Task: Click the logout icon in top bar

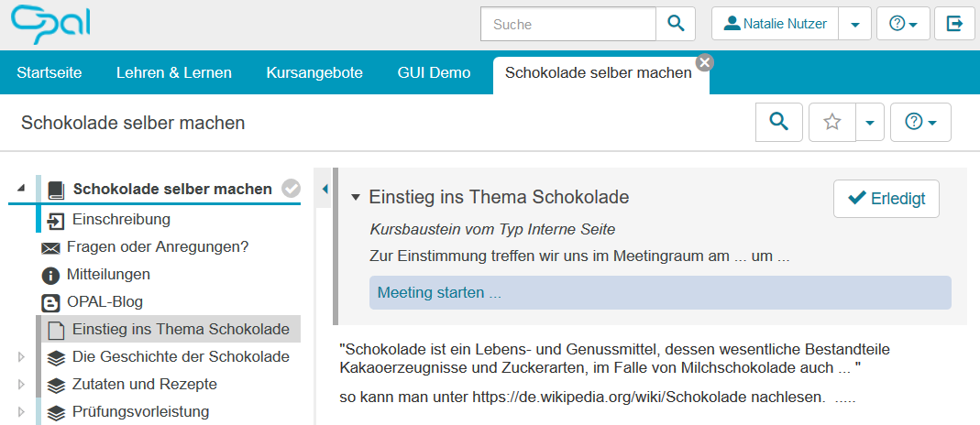Action: click(x=954, y=24)
